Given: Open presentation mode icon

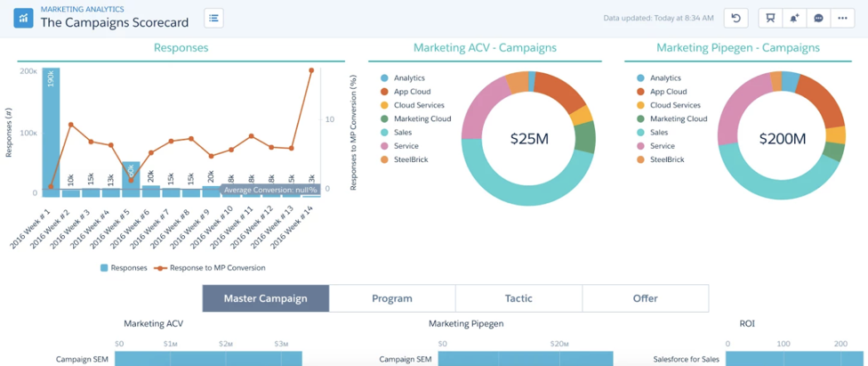Looking at the screenshot, I should (770, 18).
